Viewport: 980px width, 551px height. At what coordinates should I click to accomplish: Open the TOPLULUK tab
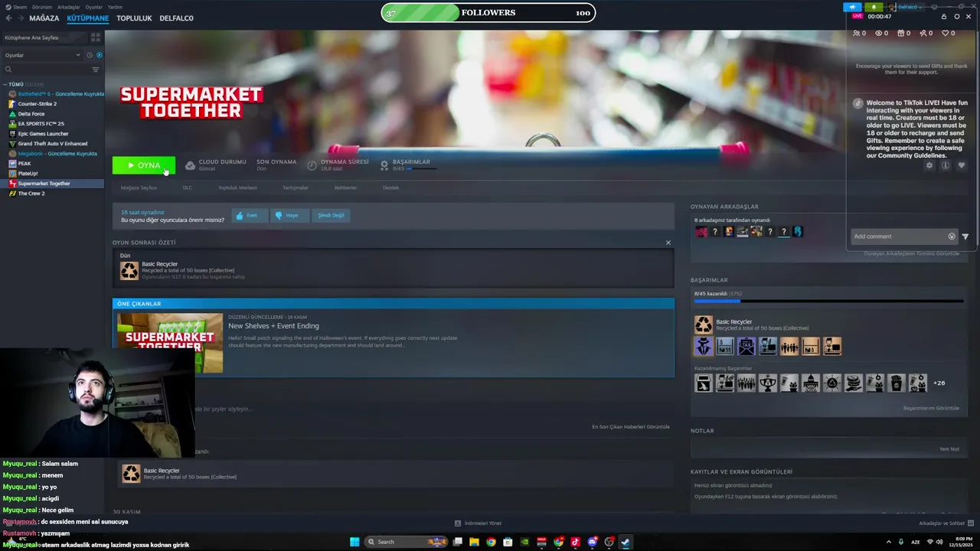point(134,18)
